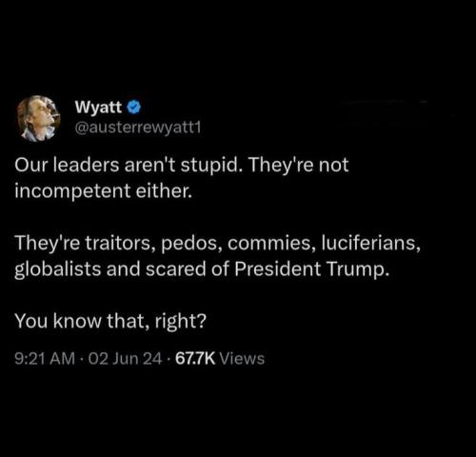Click the line starting 'They're traitors, pedos'
This screenshot has height=457, width=476.
pyautogui.click(x=218, y=244)
